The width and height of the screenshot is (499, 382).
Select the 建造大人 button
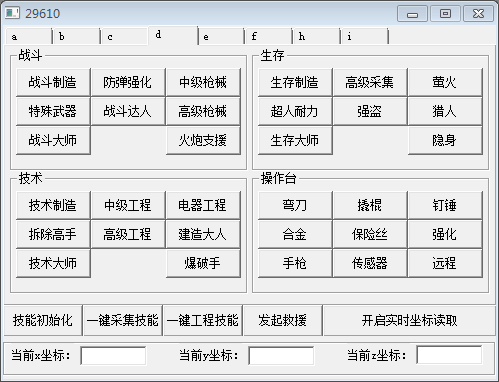pyautogui.click(x=203, y=234)
